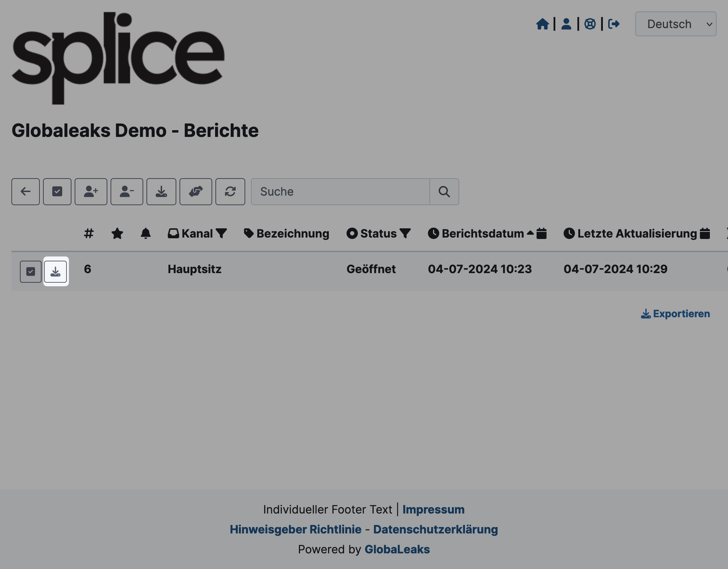
Task: Open the Status filter funnel
Action: point(405,234)
